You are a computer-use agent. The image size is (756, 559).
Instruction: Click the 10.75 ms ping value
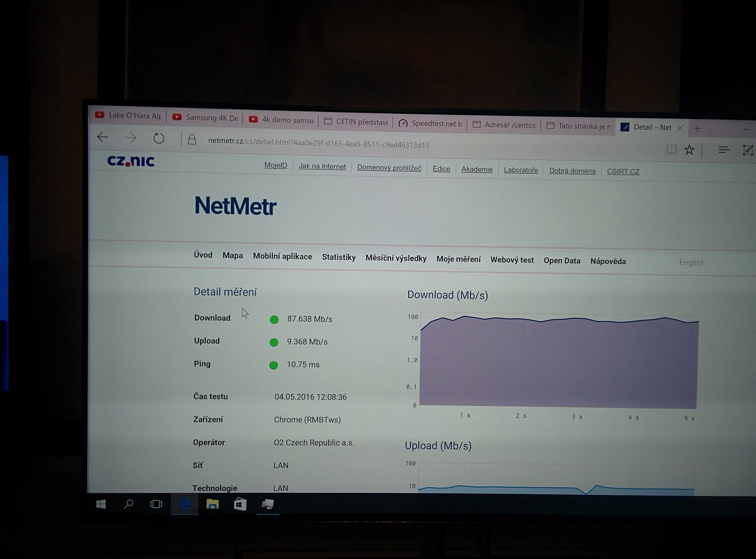point(303,364)
